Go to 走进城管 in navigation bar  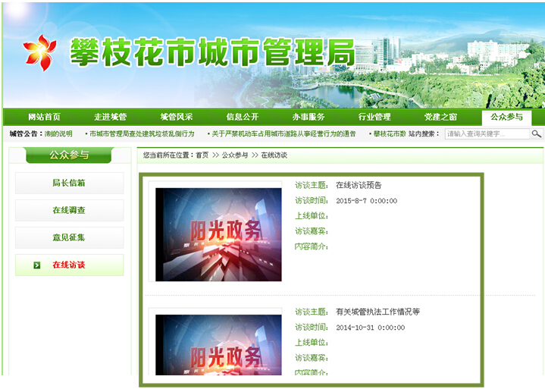coord(110,117)
